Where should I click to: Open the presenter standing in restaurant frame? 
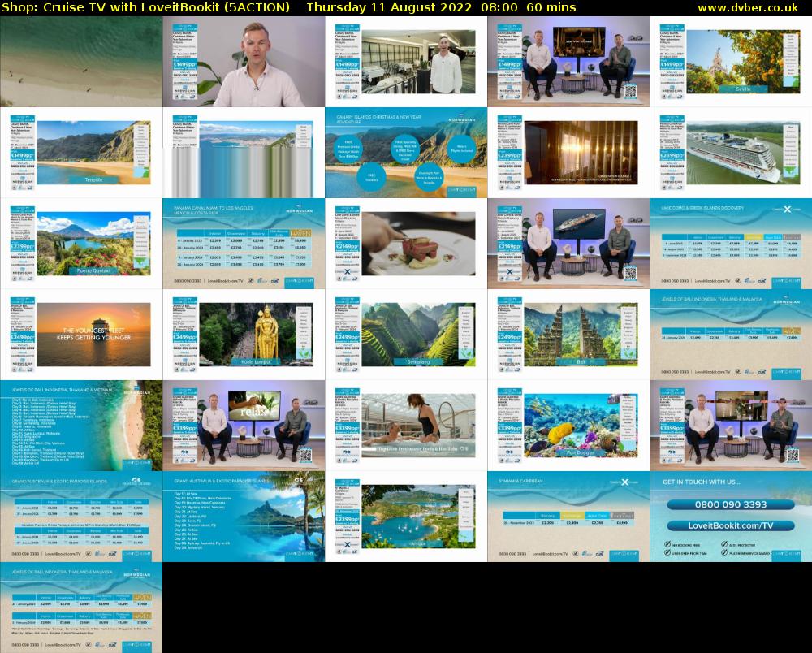tap(406, 62)
